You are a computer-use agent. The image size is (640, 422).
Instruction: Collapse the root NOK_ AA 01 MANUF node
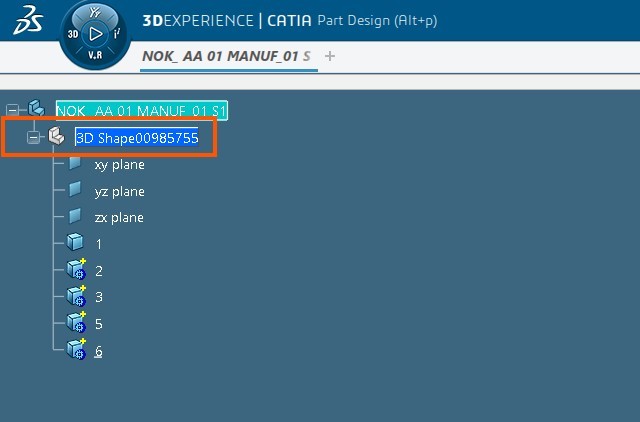pos(12,110)
